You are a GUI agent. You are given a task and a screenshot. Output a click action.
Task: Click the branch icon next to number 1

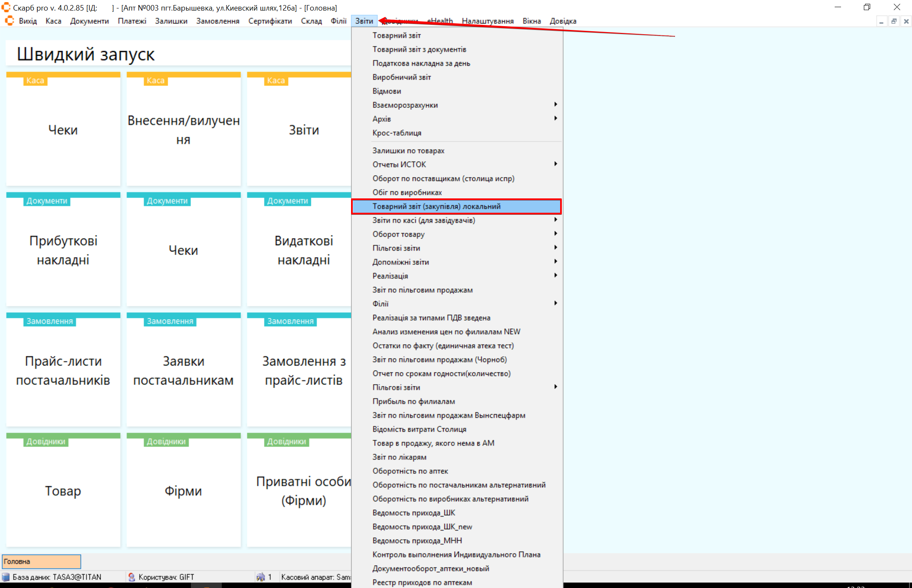tap(261, 577)
